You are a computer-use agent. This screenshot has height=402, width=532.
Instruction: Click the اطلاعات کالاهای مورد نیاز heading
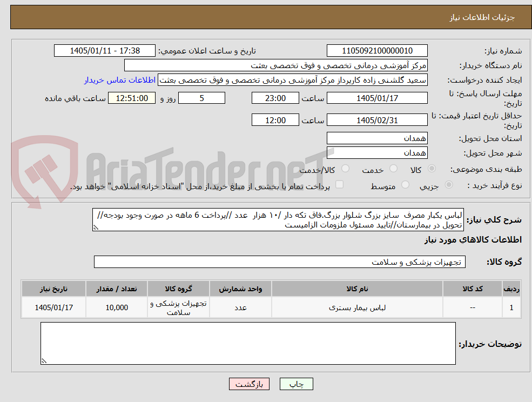point(473,240)
